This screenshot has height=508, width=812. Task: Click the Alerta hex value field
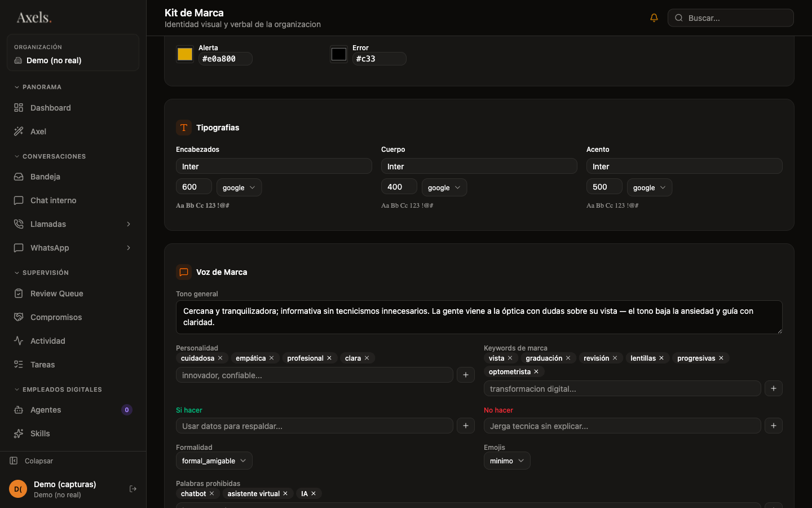click(x=226, y=59)
